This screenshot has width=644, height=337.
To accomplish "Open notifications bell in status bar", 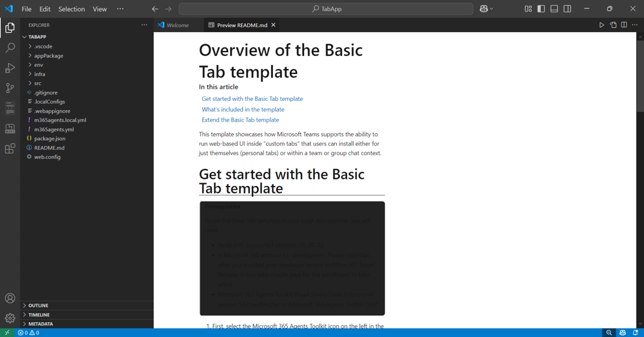I will tap(636, 332).
